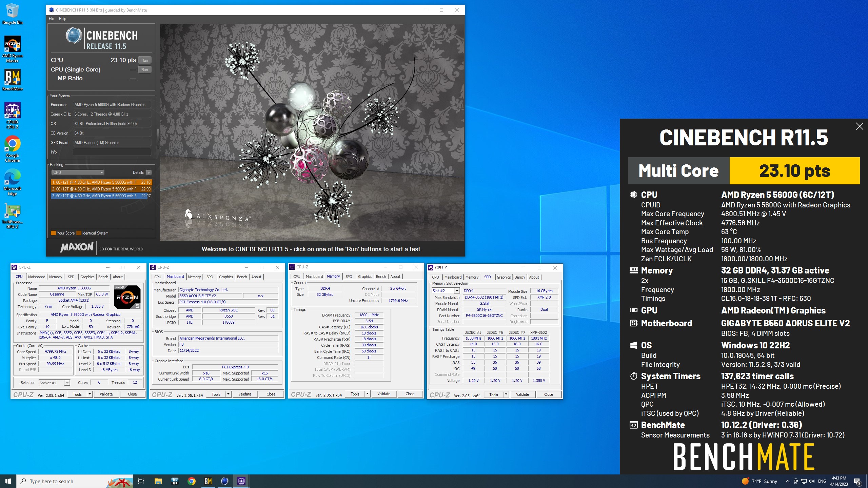Run the CPU multi-core benchmark
This screenshot has height=488, width=868.
(144, 60)
